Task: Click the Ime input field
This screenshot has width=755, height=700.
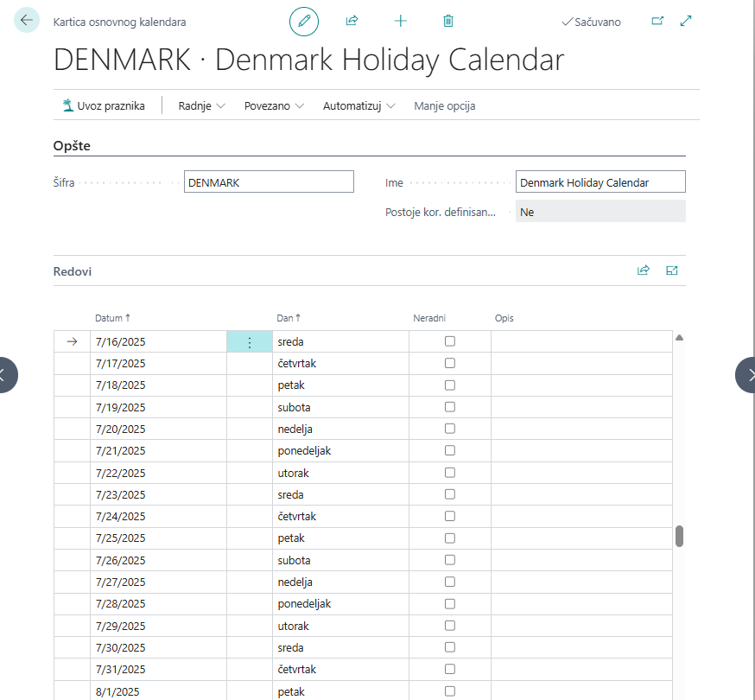Action: 600,182
